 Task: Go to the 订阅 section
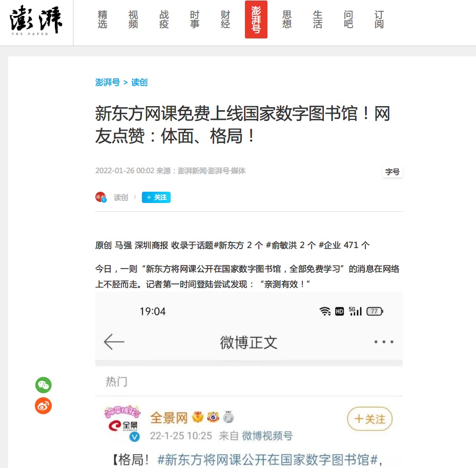(379, 19)
